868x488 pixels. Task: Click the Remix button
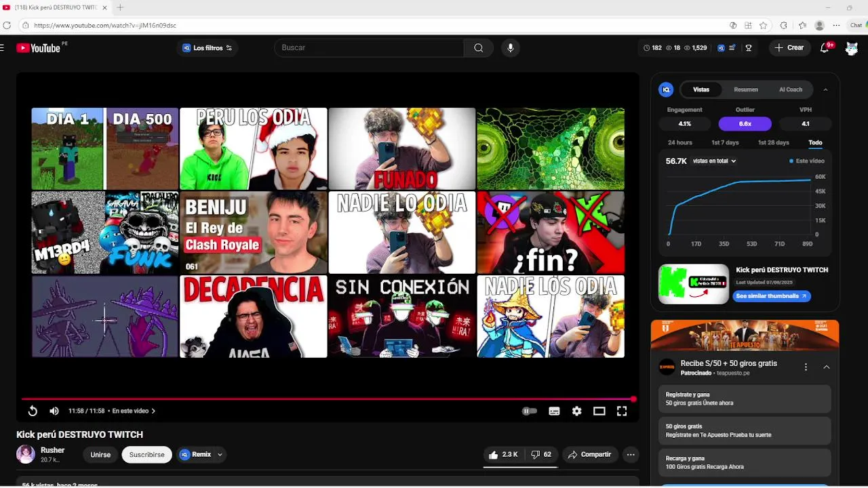pyautogui.click(x=195, y=455)
